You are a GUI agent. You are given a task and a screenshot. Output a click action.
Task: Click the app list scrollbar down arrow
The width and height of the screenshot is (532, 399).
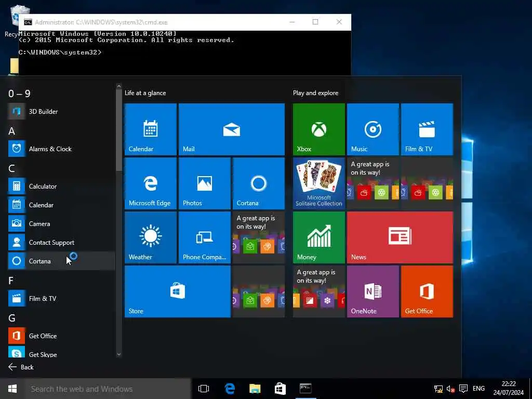119,354
